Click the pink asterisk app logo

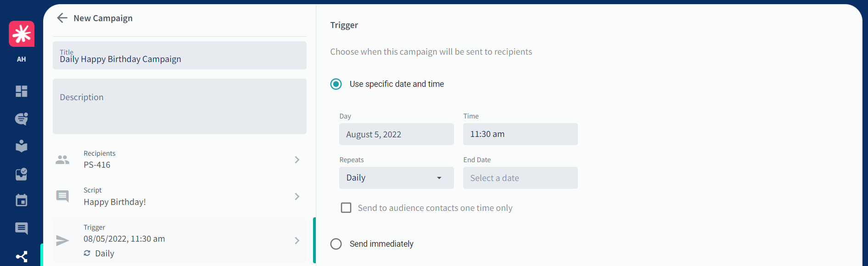[22, 34]
